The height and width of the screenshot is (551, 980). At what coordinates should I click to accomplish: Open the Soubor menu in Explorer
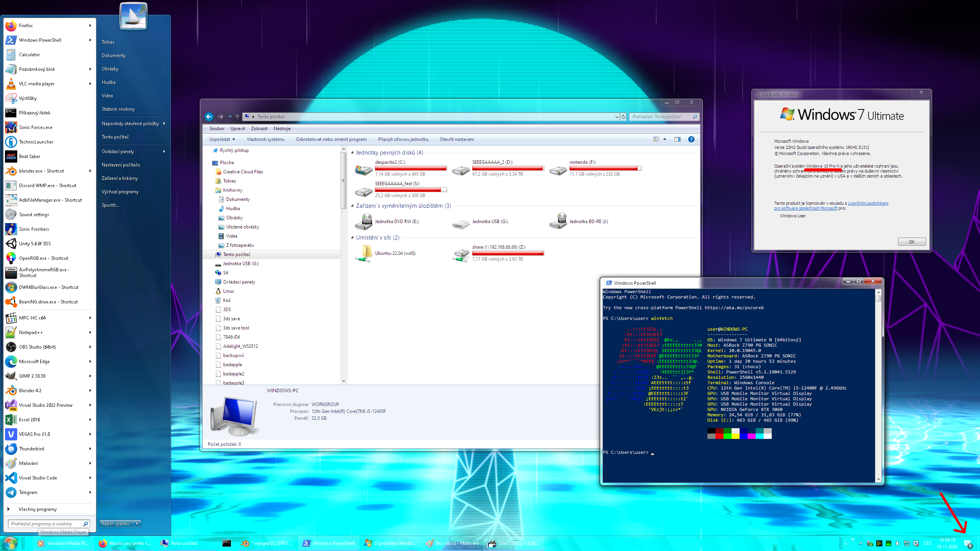(217, 129)
